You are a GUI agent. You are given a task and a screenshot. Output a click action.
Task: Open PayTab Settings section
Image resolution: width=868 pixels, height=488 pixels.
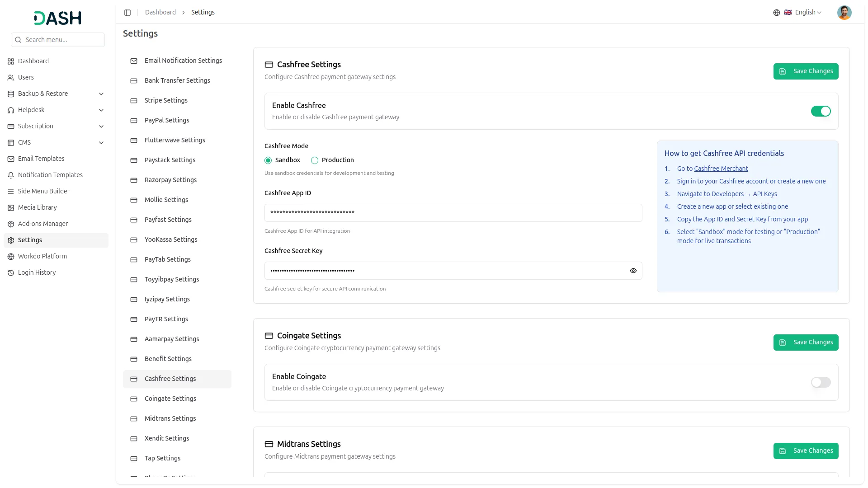pos(177,260)
